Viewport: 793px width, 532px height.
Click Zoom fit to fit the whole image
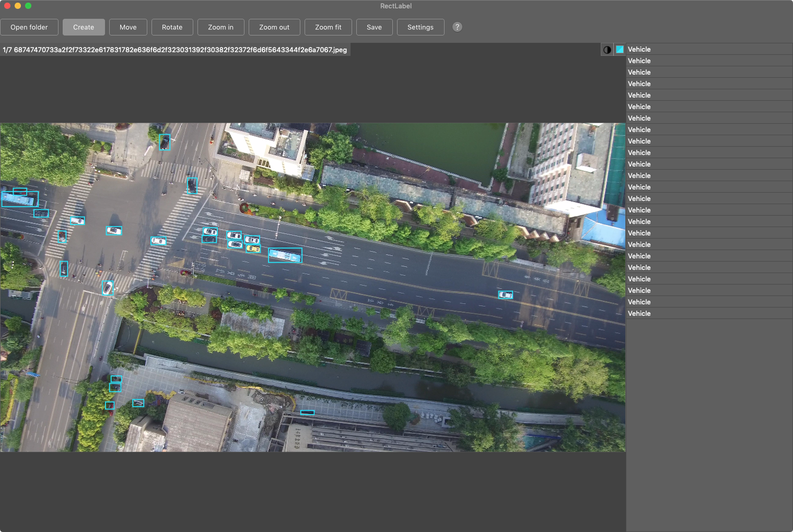pyautogui.click(x=328, y=27)
